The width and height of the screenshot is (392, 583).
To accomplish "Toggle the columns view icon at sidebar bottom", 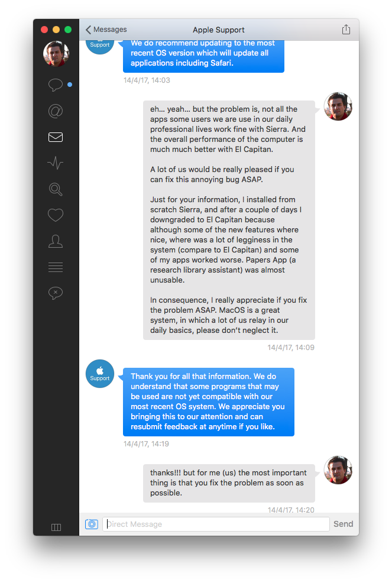I will coord(56,527).
